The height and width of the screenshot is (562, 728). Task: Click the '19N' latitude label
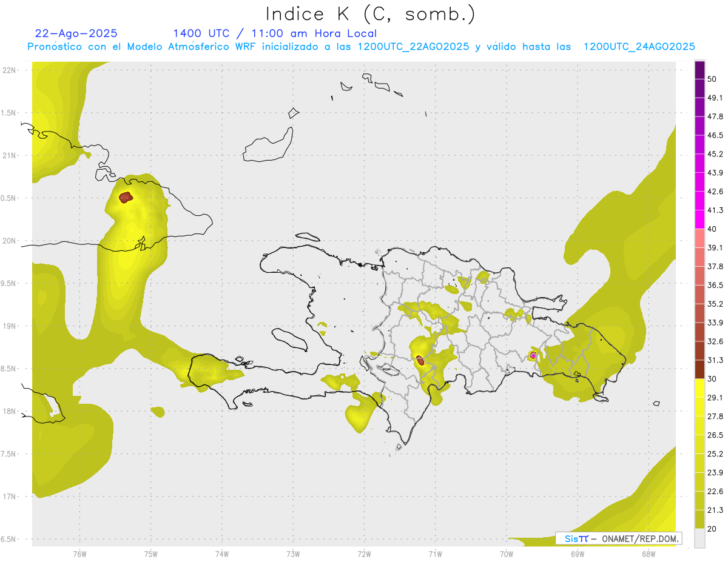pyautogui.click(x=10, y=326)
